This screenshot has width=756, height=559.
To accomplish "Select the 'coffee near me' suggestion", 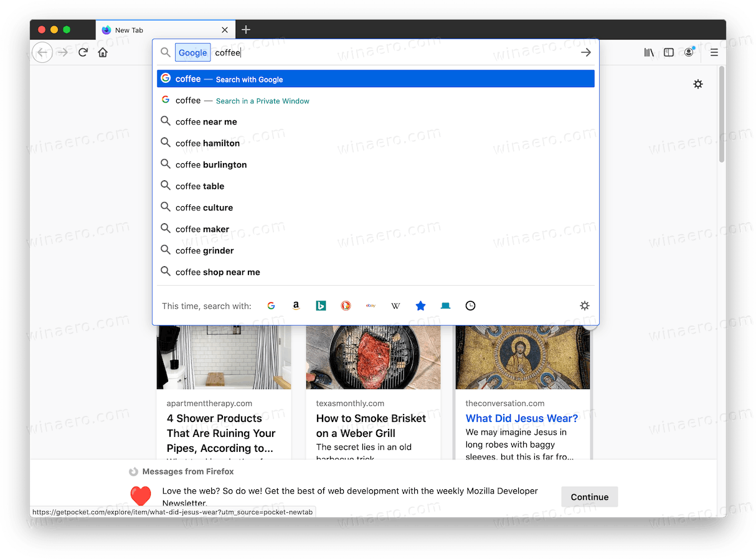I will [376, 122].
